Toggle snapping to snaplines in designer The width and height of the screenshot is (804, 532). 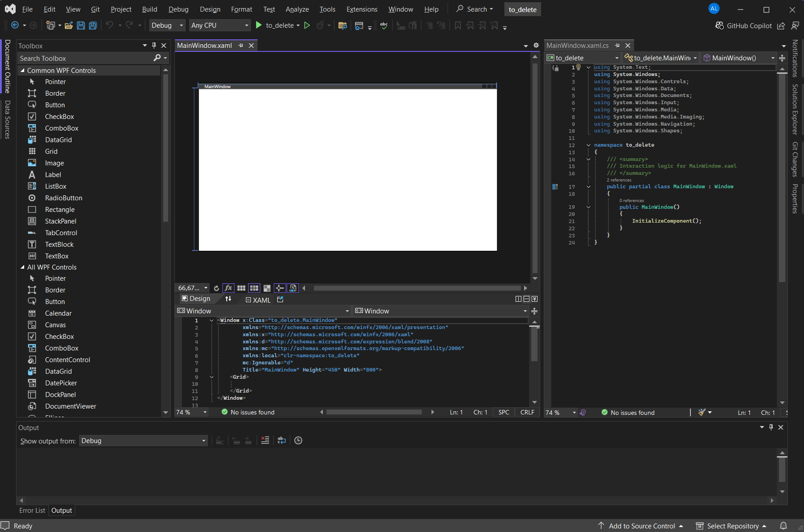(280, 288)
